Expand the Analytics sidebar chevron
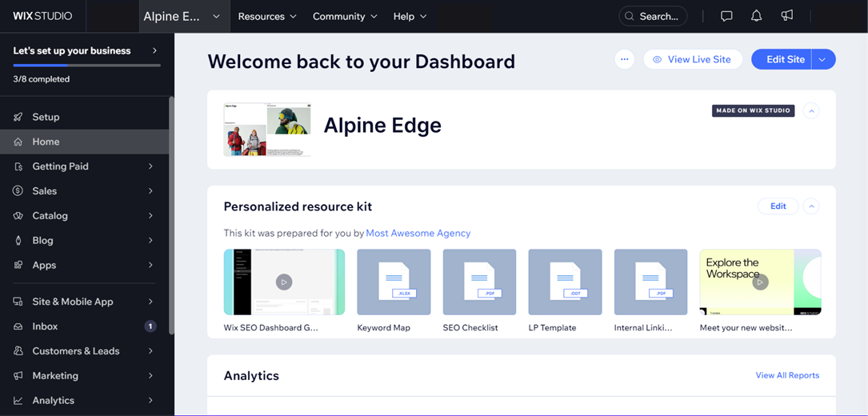 (150, 401)
